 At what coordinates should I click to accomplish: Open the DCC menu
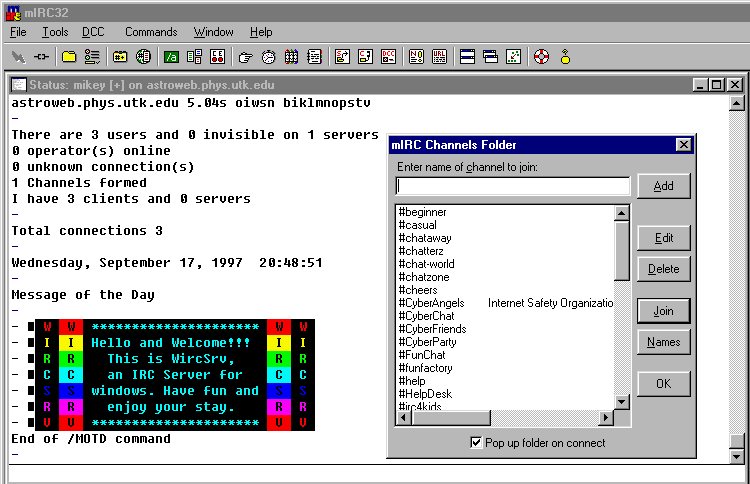(92, 32)
